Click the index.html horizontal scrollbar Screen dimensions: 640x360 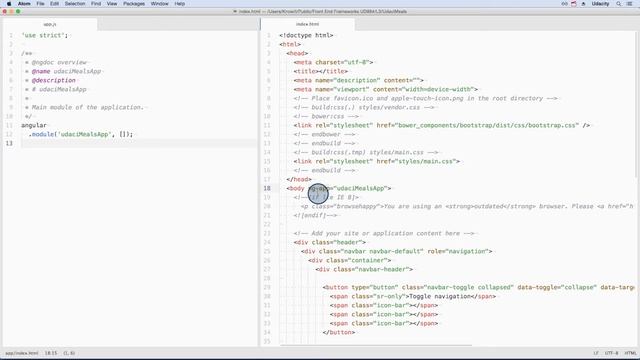tap(376, 345)
